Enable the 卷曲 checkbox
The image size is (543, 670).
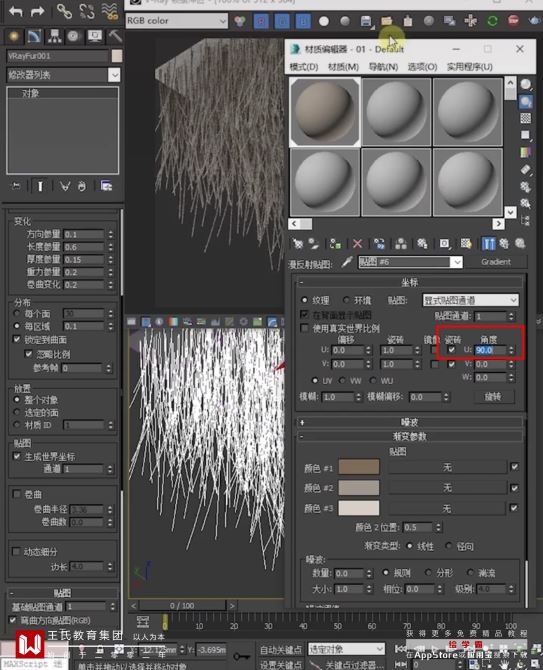17,494
